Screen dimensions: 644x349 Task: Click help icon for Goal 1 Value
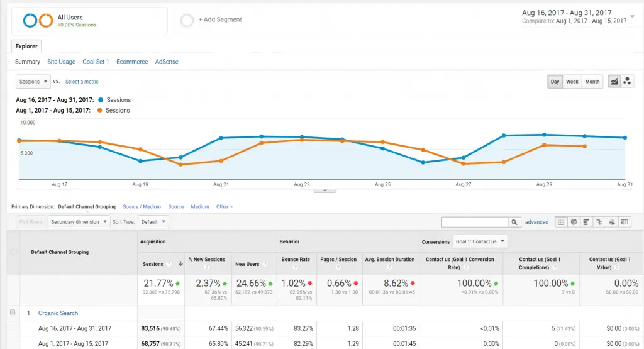pyautogui.click(x=617, y=267)
